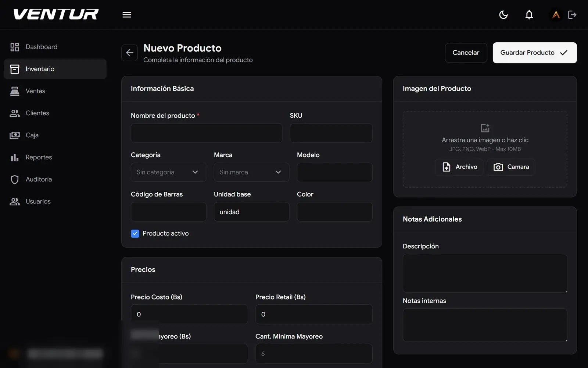Select Inventario in the sidebar
588x368 pixels.
pos(55,69)
